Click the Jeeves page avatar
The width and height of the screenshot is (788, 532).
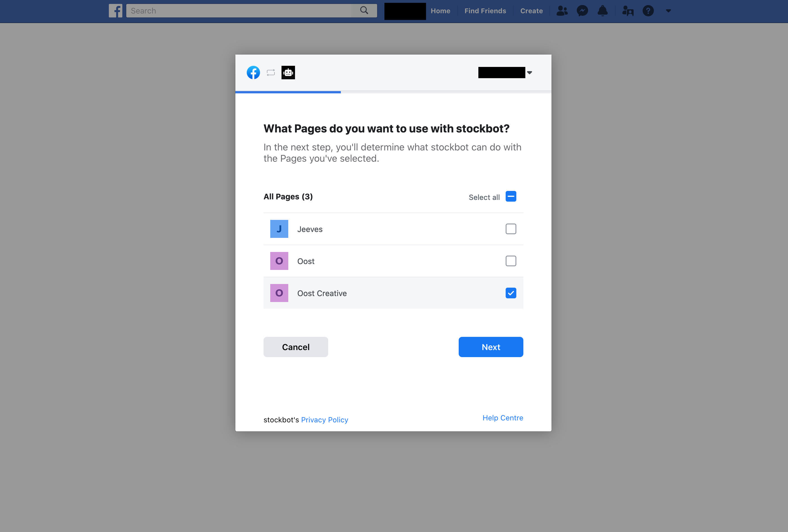point(279,229)
